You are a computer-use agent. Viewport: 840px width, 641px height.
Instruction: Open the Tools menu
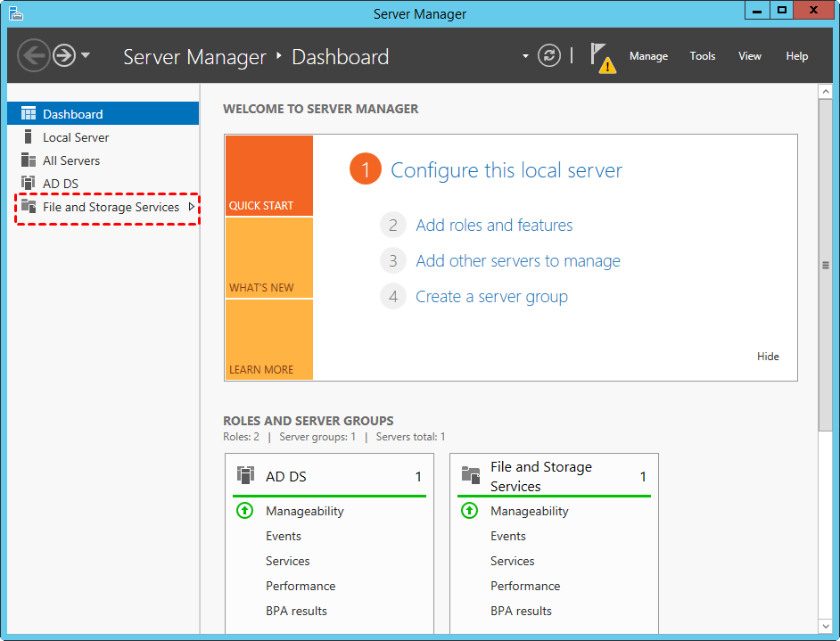point(702,56)
